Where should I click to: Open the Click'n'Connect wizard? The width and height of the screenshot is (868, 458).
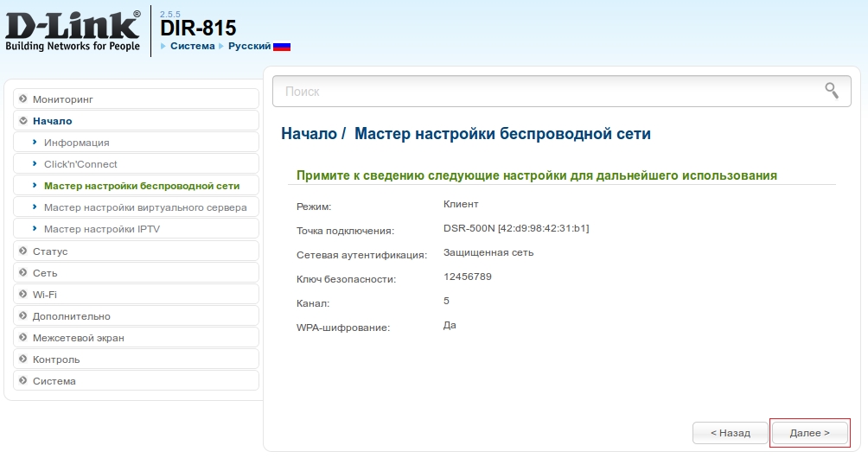coord(80,164)
